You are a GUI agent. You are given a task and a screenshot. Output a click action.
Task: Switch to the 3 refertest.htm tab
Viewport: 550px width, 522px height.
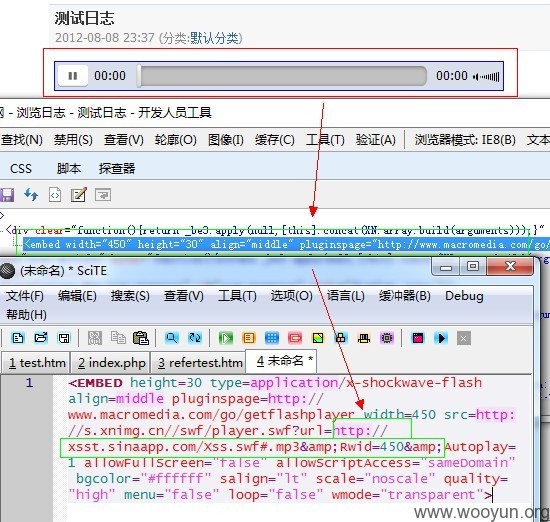198,362
